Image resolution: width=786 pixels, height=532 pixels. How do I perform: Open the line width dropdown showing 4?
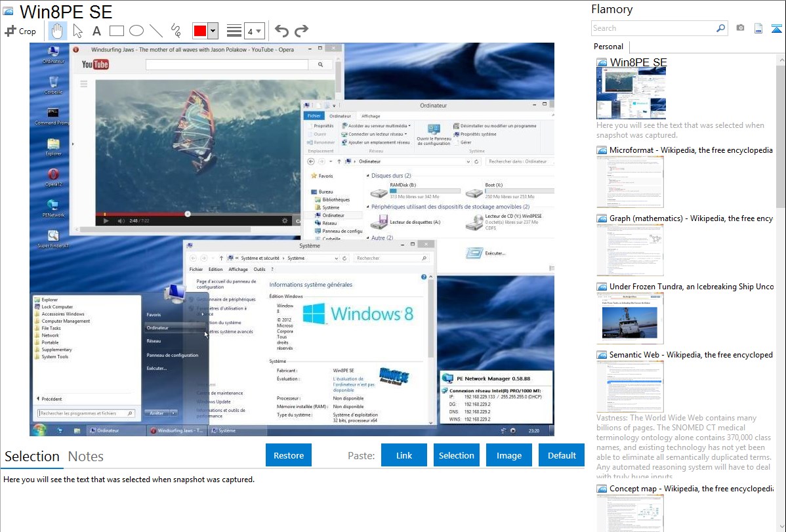click(x=254, y=31)
